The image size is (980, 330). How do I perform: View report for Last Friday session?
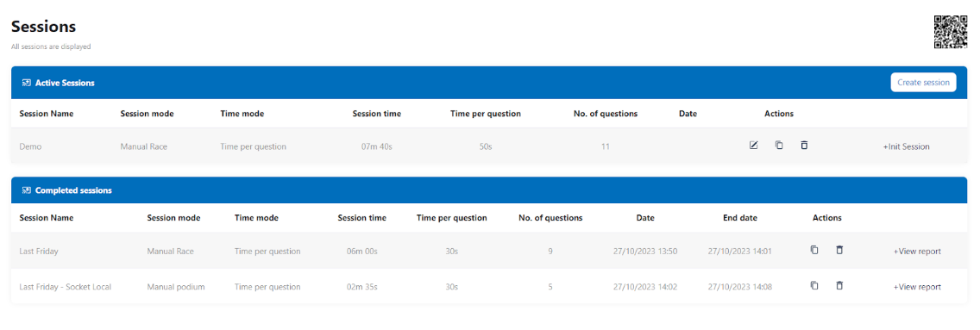click(917, 252)
